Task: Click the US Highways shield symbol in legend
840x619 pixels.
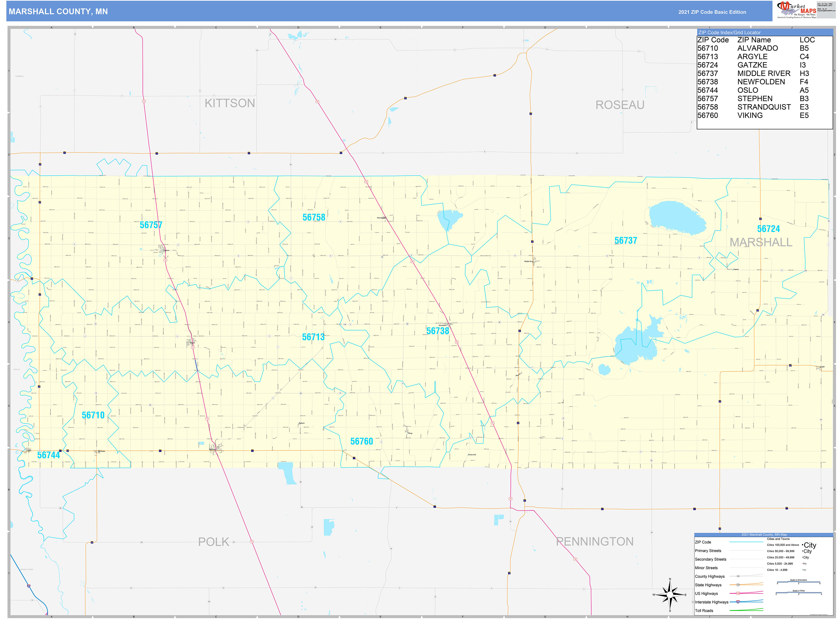Action: 738,593
